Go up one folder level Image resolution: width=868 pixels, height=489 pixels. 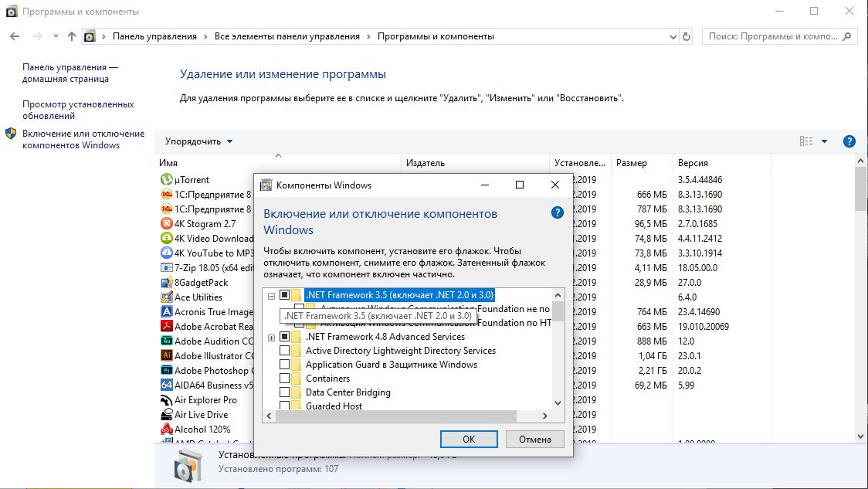click(71, 36)
